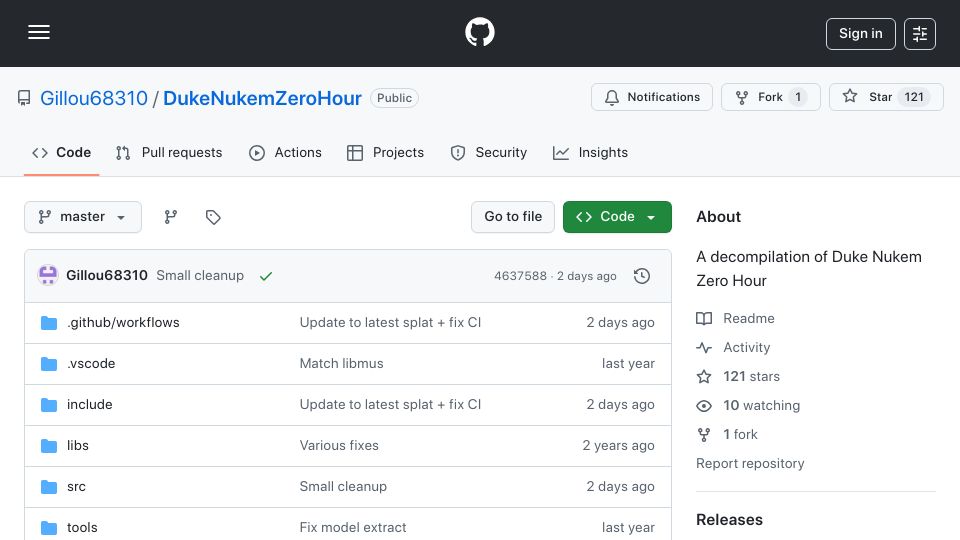Screen dimensions: 960x540
Task: Open the Activity link in About
Action: pyautogui.click(x=733, y=348)
